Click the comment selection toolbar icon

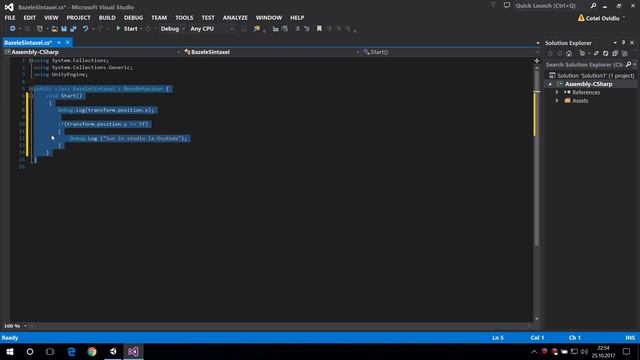click(x=298, y=29)
